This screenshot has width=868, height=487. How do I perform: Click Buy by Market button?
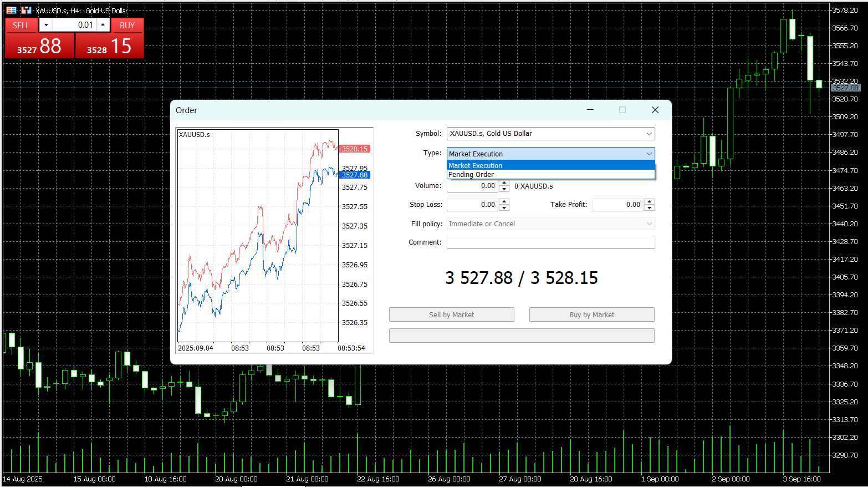point(592,314)
